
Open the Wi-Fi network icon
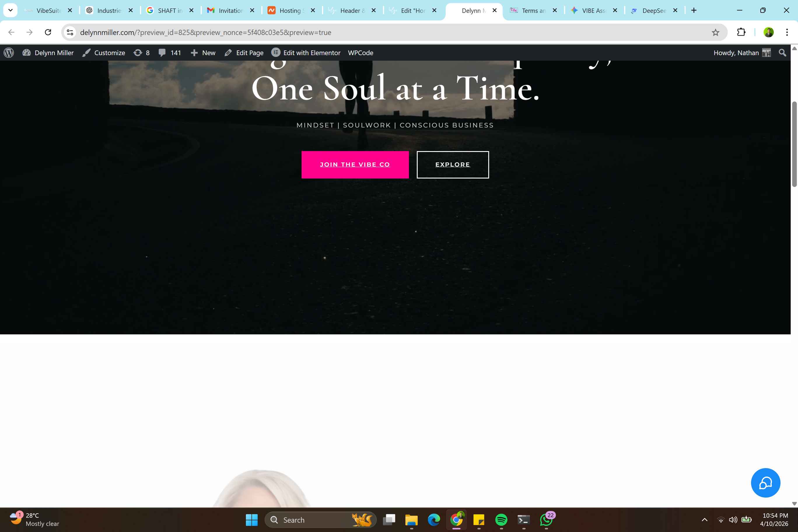coord(721,520)
